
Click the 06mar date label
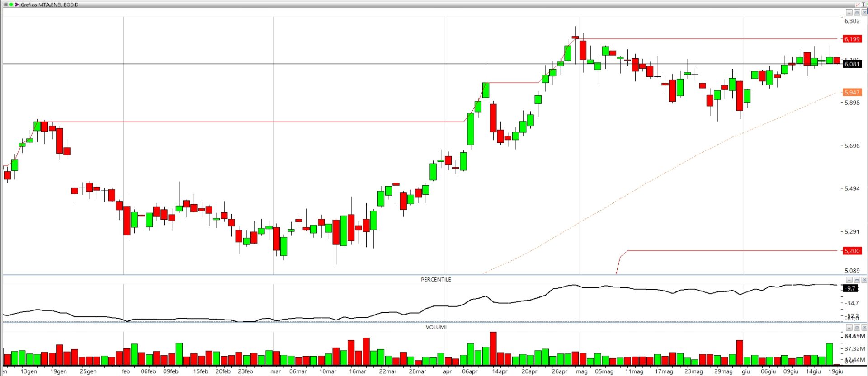(x=298, y=371)
